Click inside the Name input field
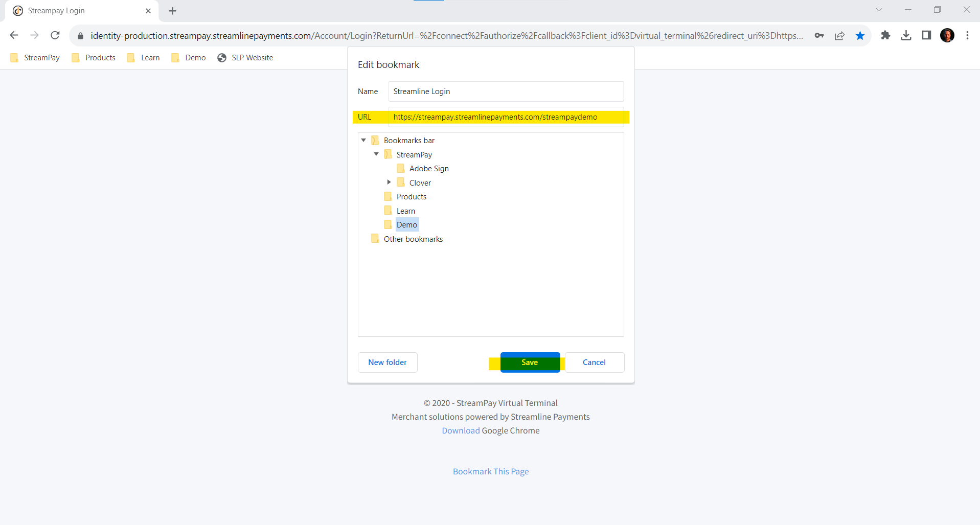 pos(506,91)
